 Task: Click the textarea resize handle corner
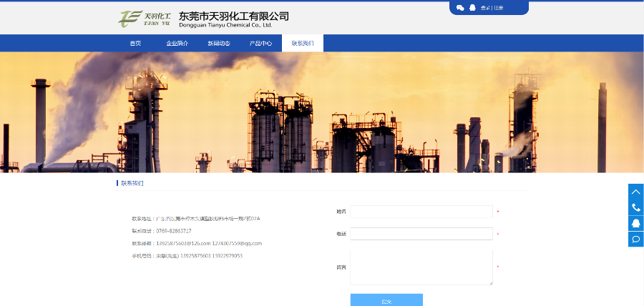pyautogui.click(x=490, y=282)
